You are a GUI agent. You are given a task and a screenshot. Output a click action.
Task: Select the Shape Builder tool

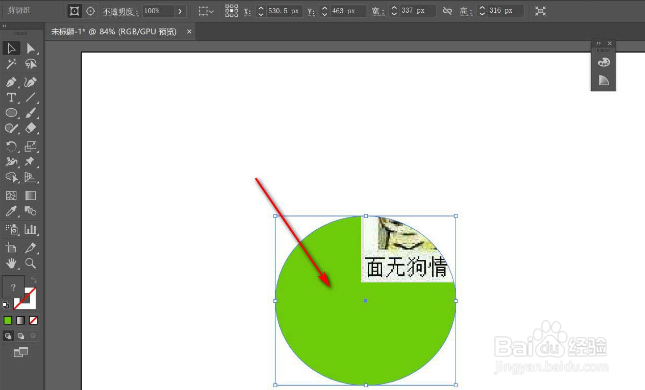(11, 177)
